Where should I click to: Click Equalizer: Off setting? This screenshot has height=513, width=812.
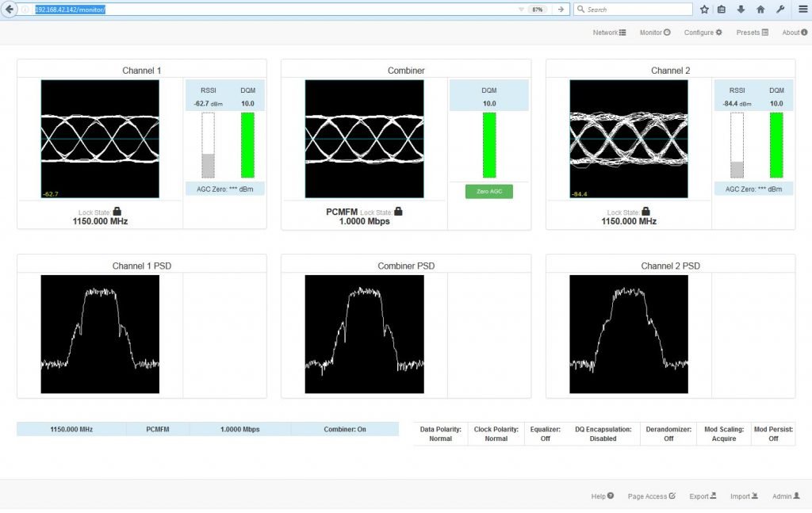click(546, 434)
